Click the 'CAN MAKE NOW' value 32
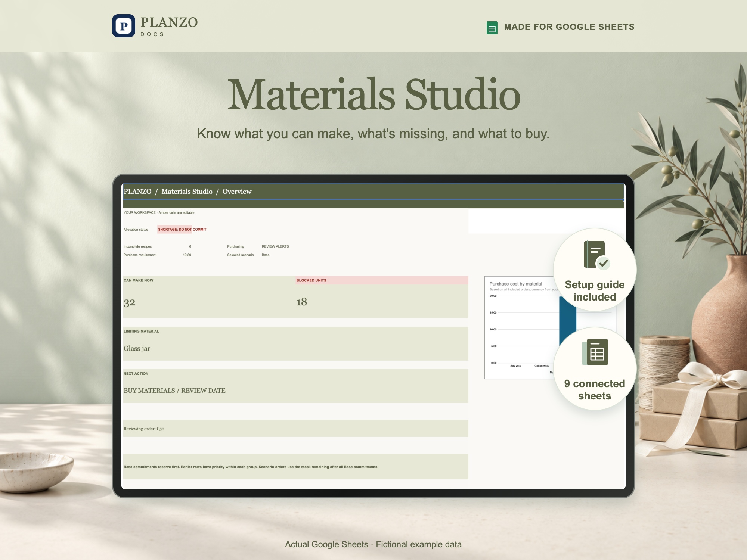Viewport: 747px width, 560px height. click(x=130, y=302)
